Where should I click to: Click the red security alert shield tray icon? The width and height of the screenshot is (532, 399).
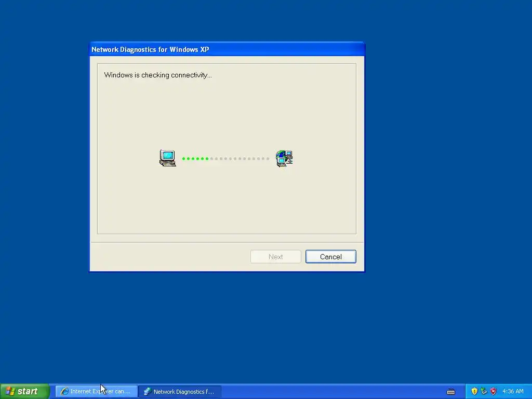494,391
